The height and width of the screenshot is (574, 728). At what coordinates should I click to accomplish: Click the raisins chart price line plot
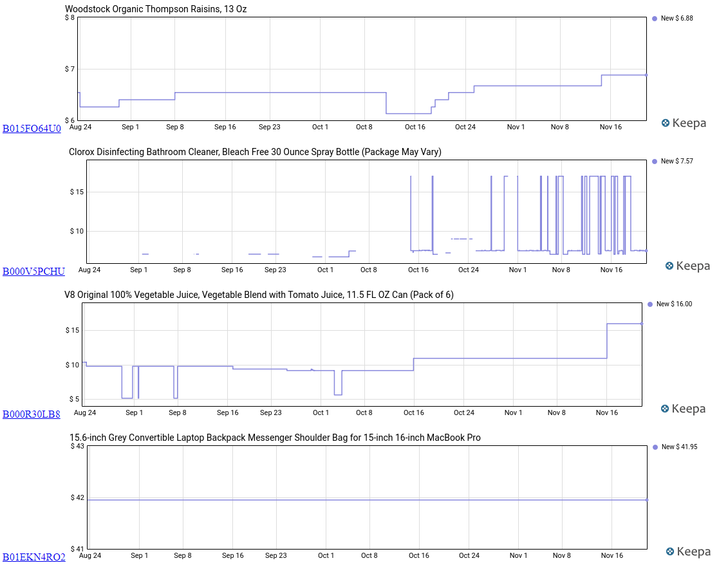(x=362, y=69)
